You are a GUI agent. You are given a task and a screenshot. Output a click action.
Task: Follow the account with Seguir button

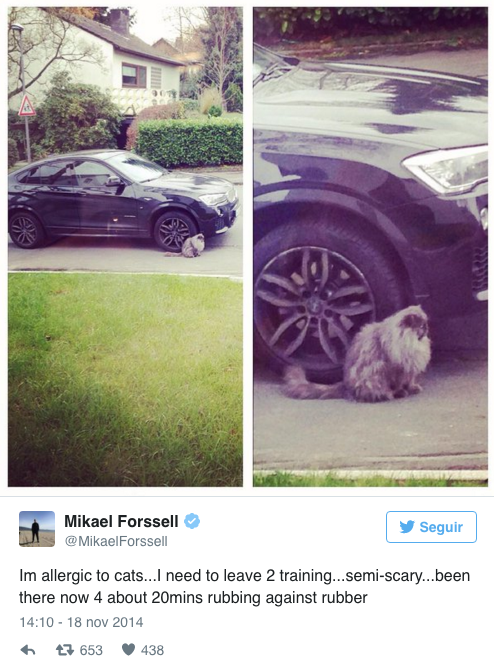[x=431, y=527]
